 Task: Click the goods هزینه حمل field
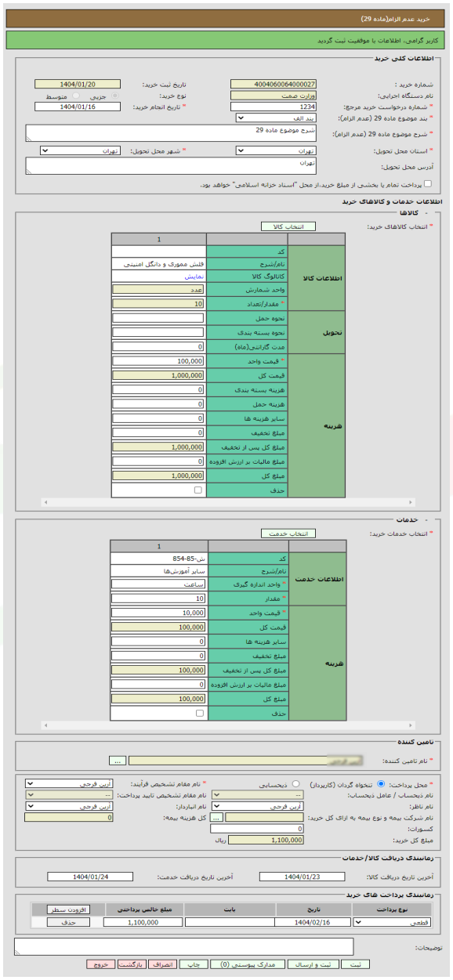click(x=158, y=404)
